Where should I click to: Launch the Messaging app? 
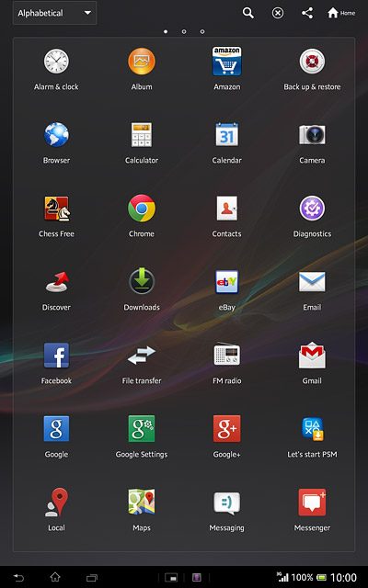(x=227, y=503)
